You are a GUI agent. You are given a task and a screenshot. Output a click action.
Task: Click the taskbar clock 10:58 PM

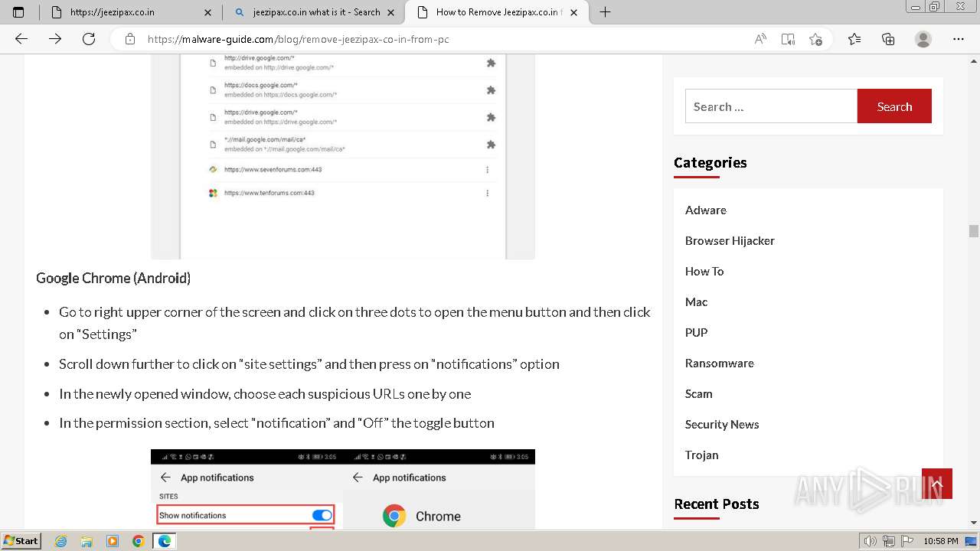pyautogui.click(x=941, y=541)
